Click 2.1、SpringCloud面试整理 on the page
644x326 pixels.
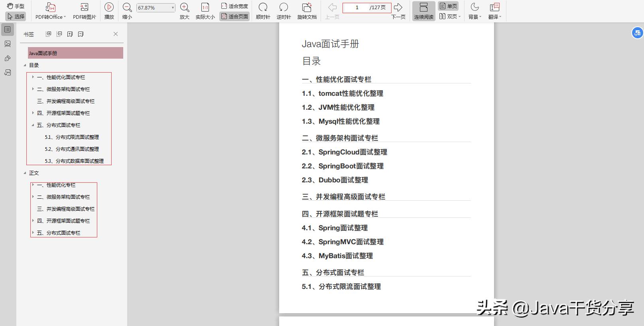point(345,152)
